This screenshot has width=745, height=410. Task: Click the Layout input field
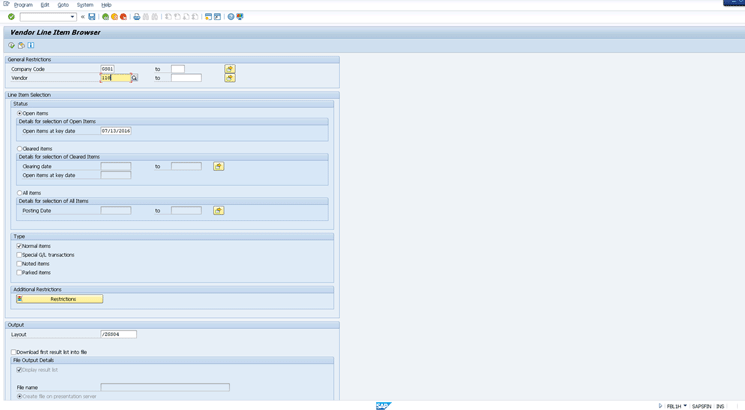[118, 334]
